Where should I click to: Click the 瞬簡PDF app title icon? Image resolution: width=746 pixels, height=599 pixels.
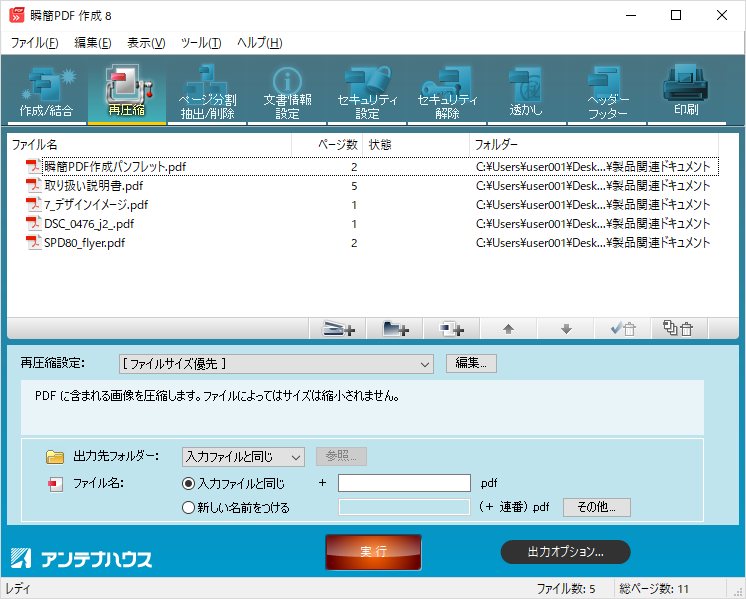[17, 15]
